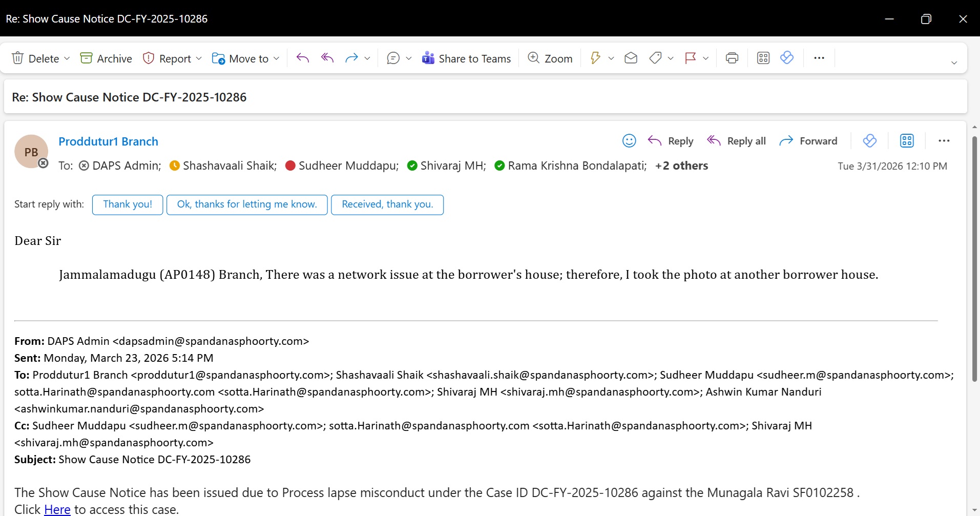
Task: Open the categorize tag dropdown
Action: pos(670,58)
